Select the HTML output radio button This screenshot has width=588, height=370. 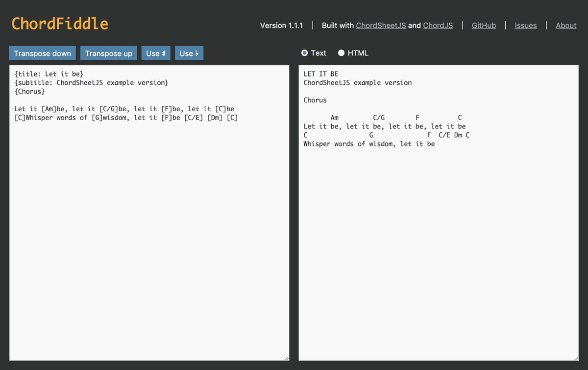(x=341, y=53)
